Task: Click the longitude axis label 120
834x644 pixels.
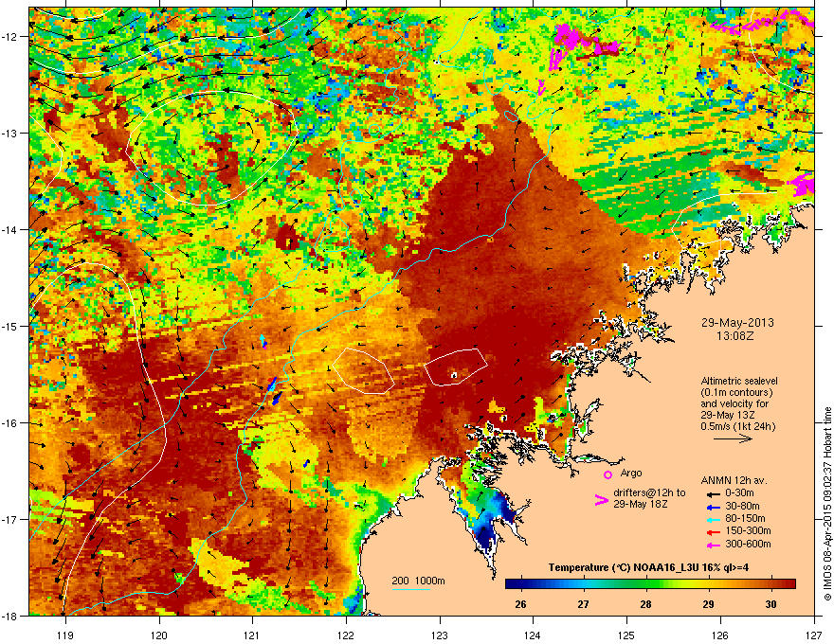Action: tap(159, 635)
